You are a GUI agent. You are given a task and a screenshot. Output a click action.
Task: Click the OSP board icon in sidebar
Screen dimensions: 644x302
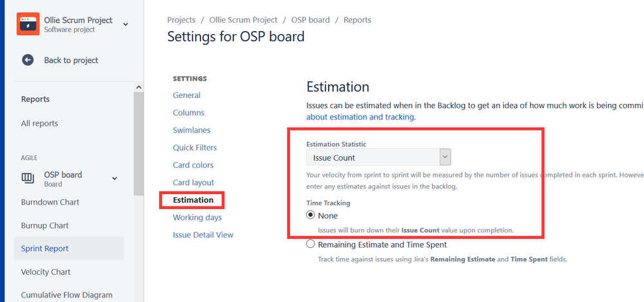[28, 178]
